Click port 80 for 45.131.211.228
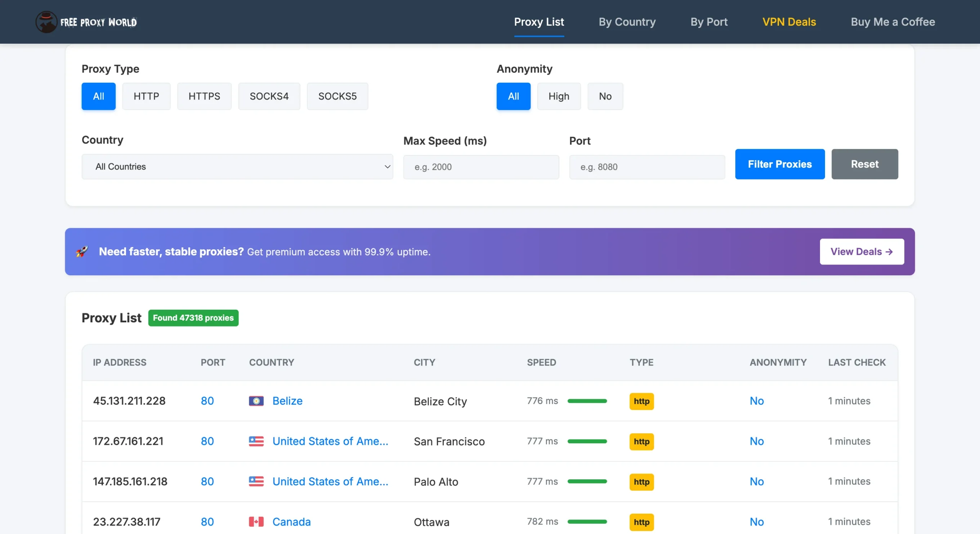The height and width of the screenshot is (534, 980). click(x=207, y=401)
